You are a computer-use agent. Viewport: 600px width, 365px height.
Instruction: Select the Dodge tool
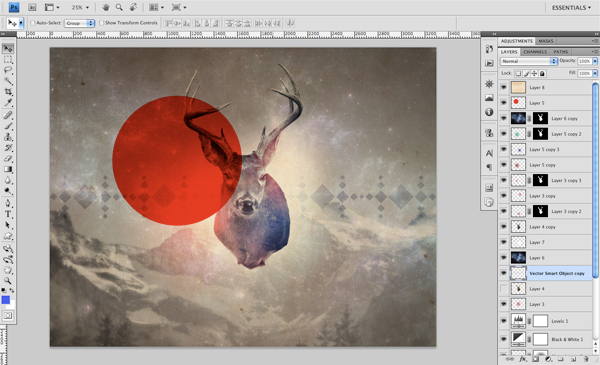pyautogui.click(x=8, y=191)
